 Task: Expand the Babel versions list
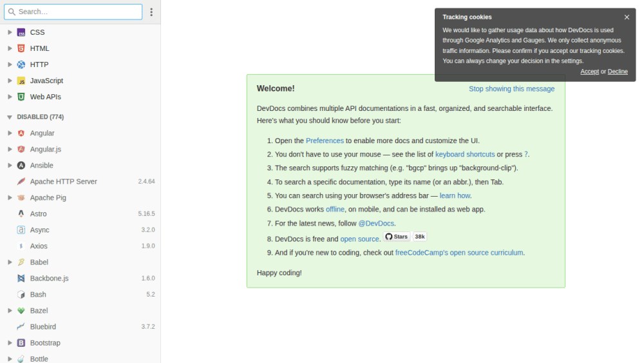pos(10,262)
